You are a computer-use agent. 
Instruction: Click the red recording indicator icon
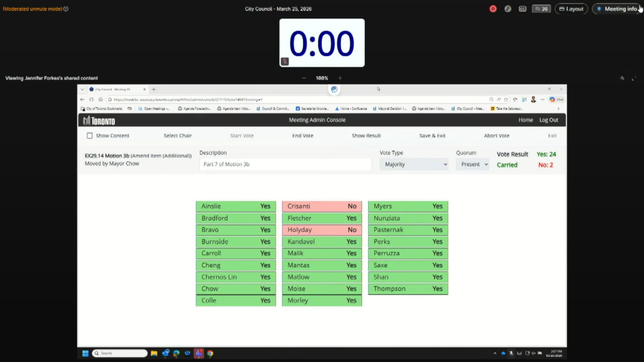pos(493,9)
